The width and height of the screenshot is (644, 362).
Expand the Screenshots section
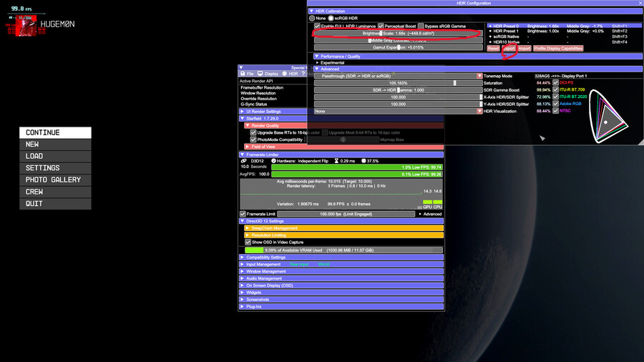tap(341, 300)
